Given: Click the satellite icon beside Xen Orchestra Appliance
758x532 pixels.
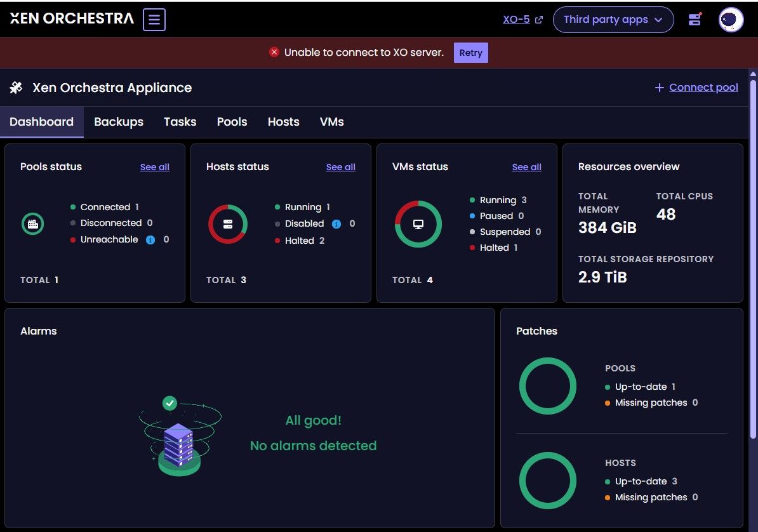Looking at the screenshot, I should [17, 88].
